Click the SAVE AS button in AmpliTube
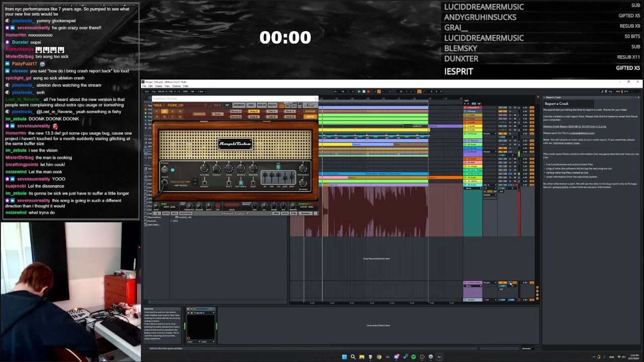Image resolution: width=644 pixels, height=362 pixels. 262,105
